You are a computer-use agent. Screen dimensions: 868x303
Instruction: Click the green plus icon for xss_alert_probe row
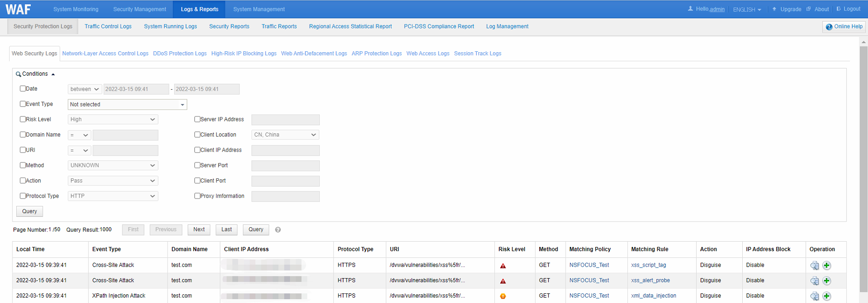point(827,281)
